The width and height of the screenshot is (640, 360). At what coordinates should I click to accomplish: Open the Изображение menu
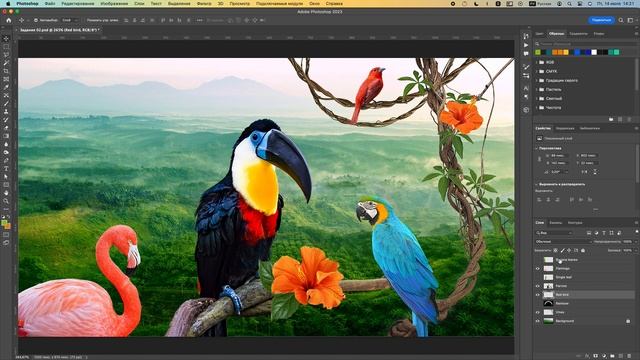click(x=114, y=3)
